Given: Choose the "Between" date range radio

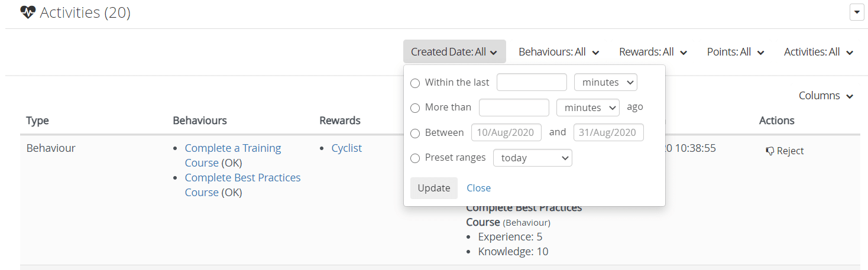Looking at the screenshot, I should pos(415,133).
